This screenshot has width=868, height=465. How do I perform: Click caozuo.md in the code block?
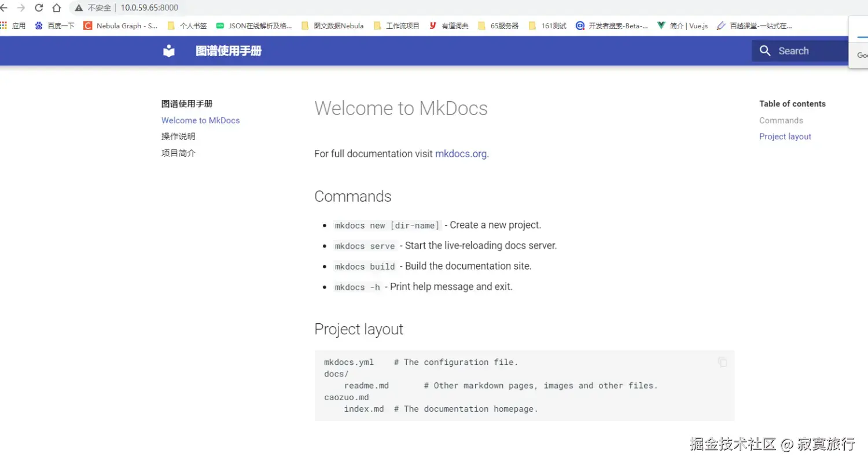pyautogui.click(x=346, y=397)
